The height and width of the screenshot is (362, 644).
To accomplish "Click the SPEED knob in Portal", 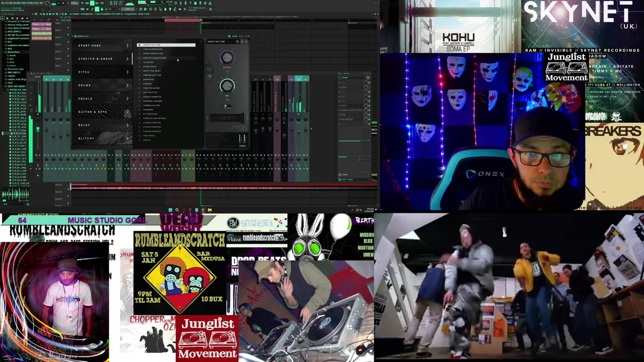I will point(227,58).
